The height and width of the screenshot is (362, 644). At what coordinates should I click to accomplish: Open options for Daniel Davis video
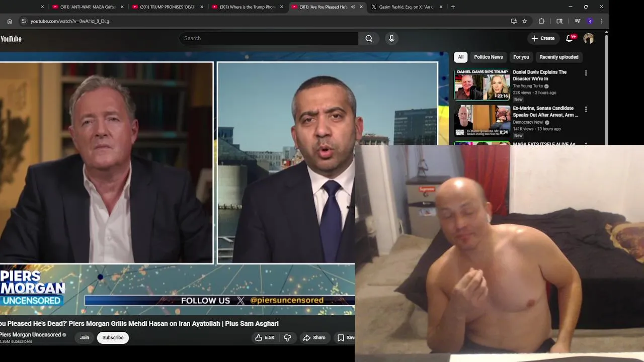586,73
